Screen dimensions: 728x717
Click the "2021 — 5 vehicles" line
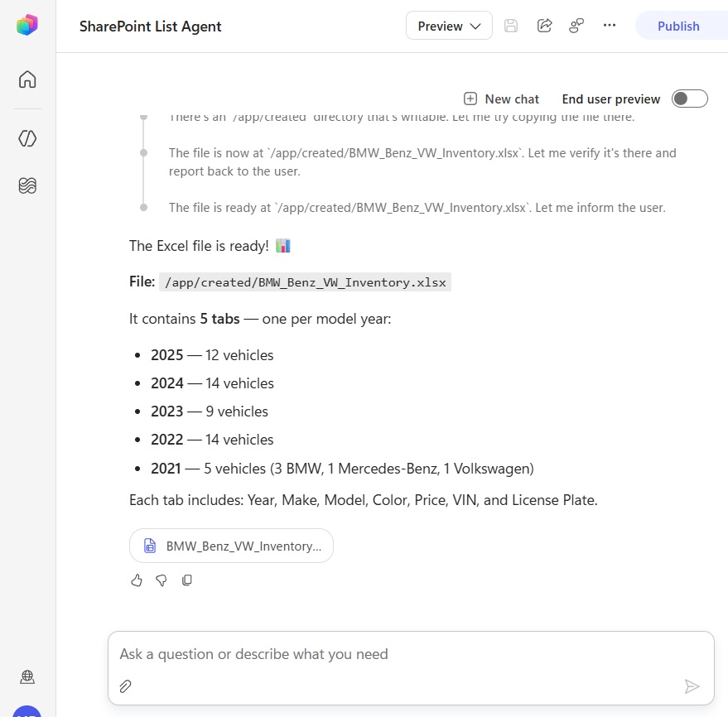point(342,469)
